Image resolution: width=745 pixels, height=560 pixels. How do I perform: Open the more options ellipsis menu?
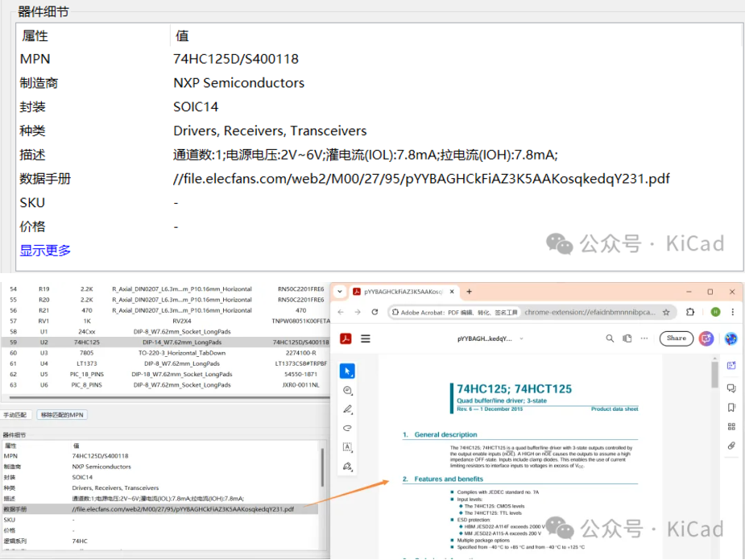pos(646,338)
